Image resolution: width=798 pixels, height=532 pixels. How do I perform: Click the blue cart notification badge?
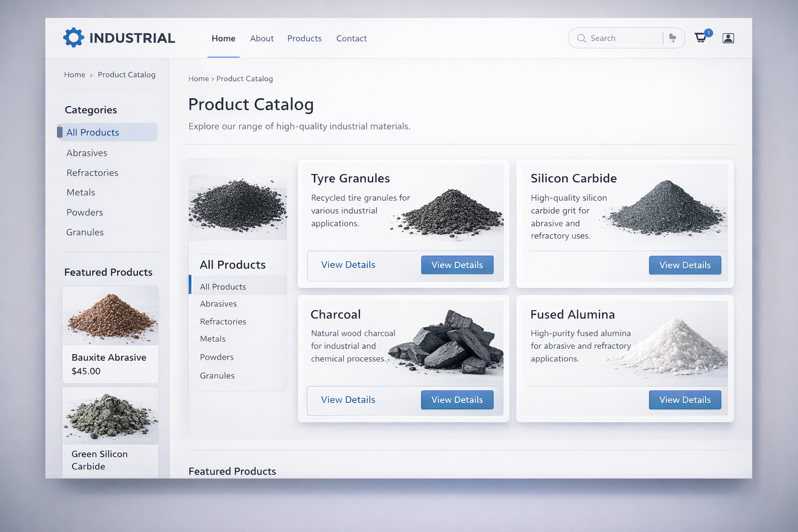point(709,32)
